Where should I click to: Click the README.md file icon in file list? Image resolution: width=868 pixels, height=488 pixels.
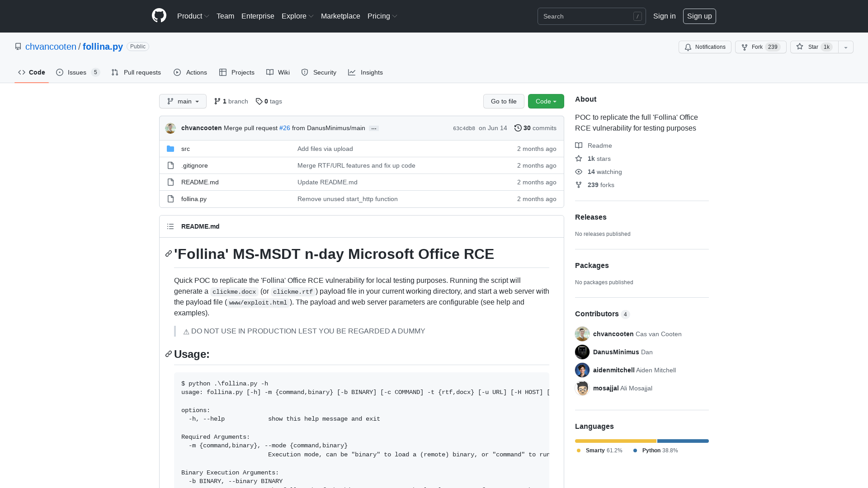point(170,182)
